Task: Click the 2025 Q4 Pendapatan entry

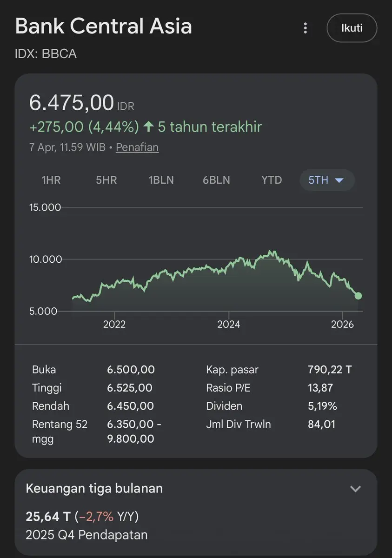Action: click(86, 535)
